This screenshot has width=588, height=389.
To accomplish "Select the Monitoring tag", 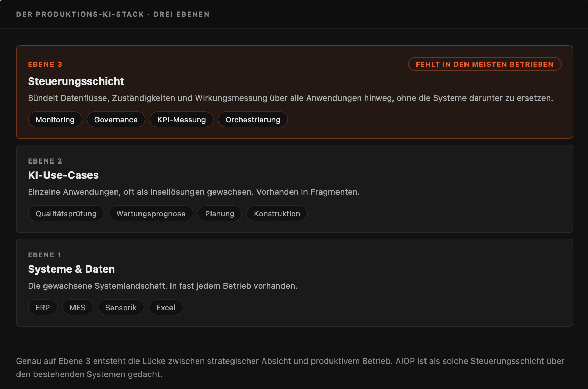I will (55, 119).
